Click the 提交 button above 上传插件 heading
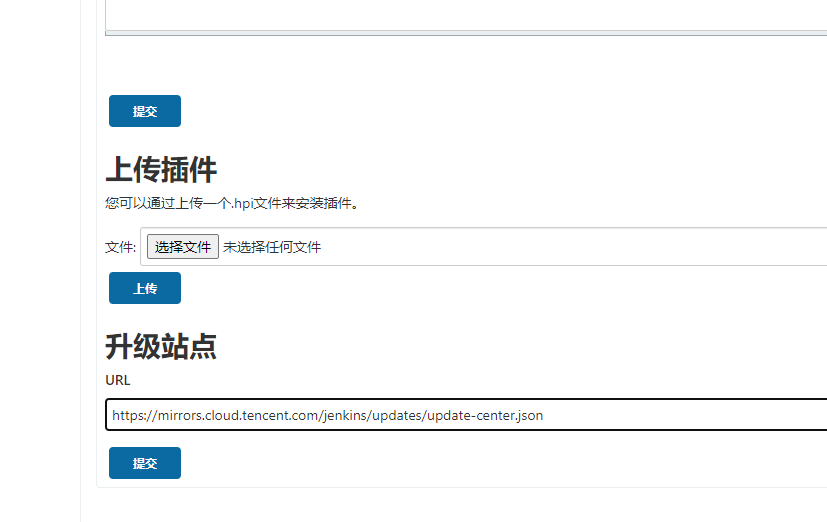This screenshot has height=522, width=827. click(x=145, y=111)
